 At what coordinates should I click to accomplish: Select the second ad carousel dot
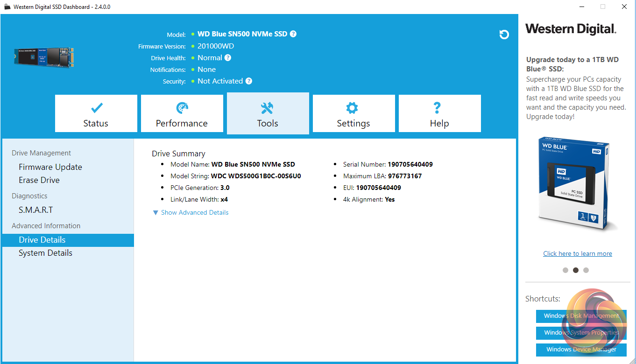coord(576,270)
